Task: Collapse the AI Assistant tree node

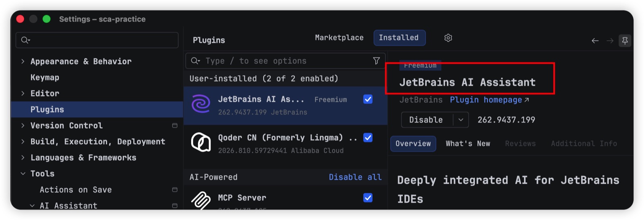Action: [32, 206]
